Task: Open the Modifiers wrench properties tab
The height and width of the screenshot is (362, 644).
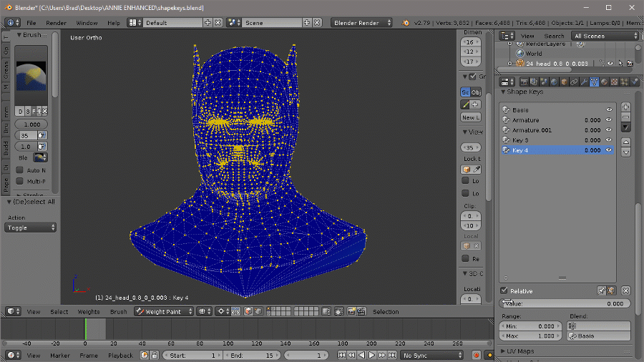Action: coord(584,82)
